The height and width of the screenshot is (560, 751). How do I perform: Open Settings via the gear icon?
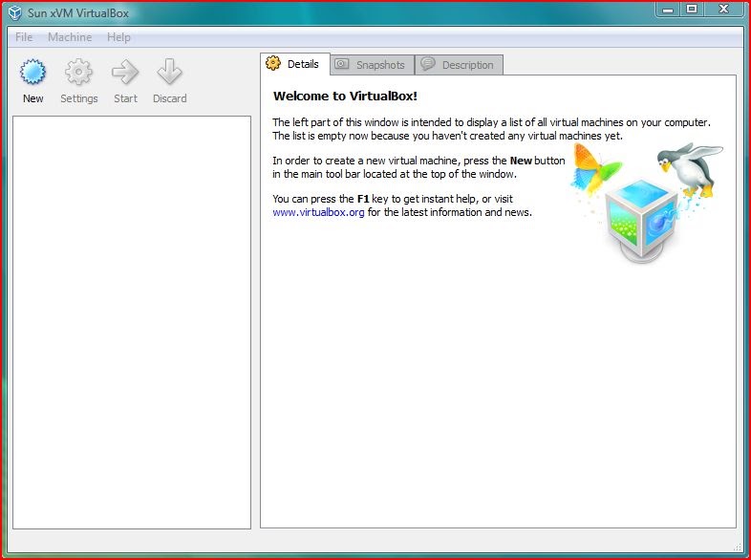coord(78,73)
